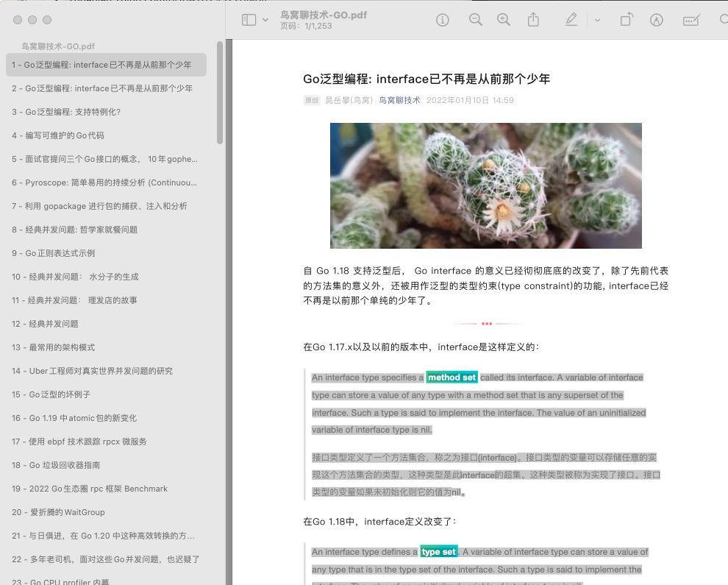Open the sidebar view options chevron
Viewport: 728px width, 585px height.
(x=265, y=20)
